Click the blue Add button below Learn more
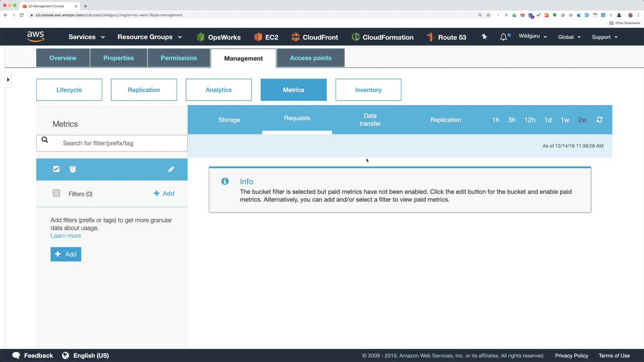The image size is (644, 362). tap(66, 254)
